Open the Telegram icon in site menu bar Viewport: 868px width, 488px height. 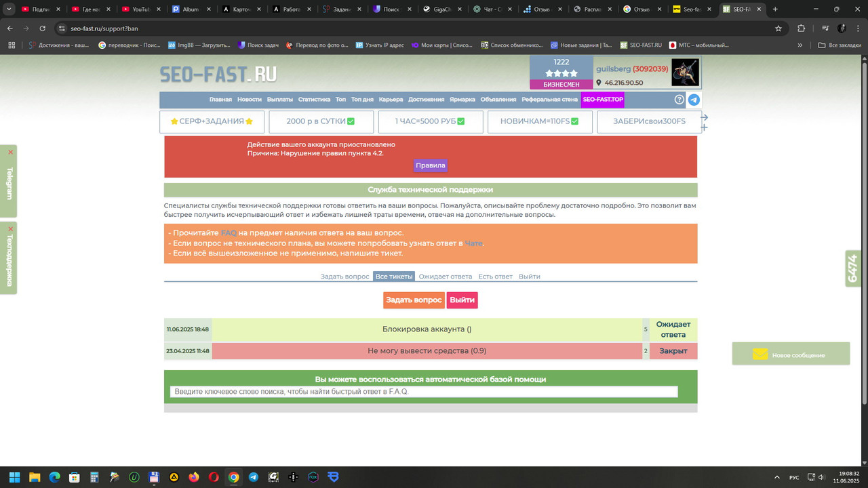[694, 100]
